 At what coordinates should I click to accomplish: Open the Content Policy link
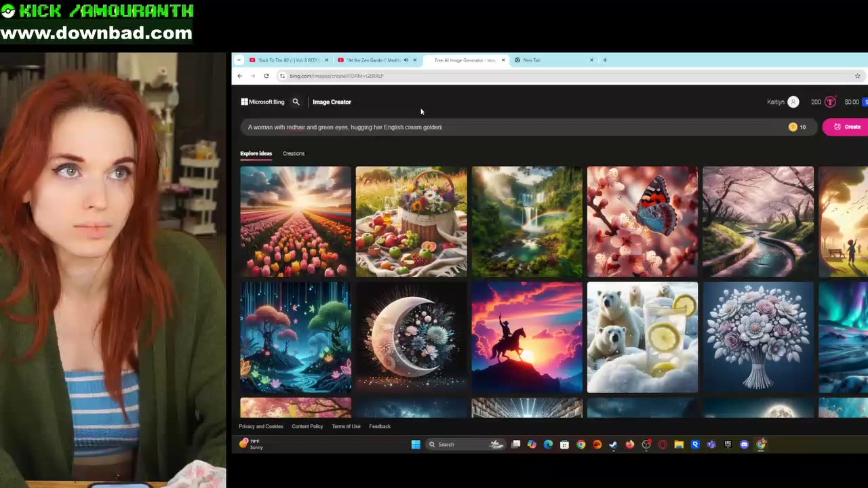307,426
